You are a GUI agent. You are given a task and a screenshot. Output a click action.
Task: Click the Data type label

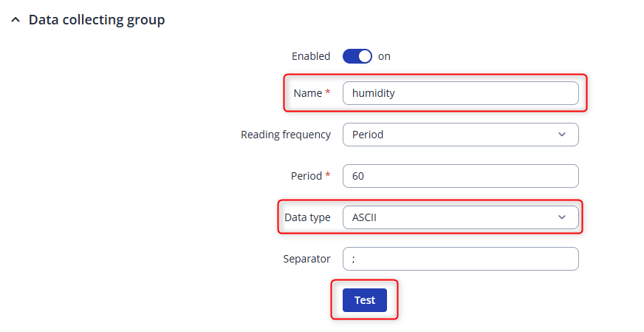coord(307,217)
